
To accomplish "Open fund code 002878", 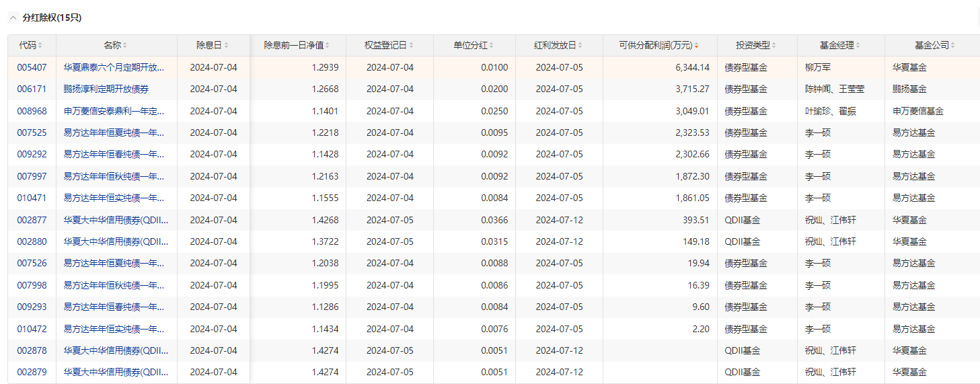I will [x=32, y=350].
